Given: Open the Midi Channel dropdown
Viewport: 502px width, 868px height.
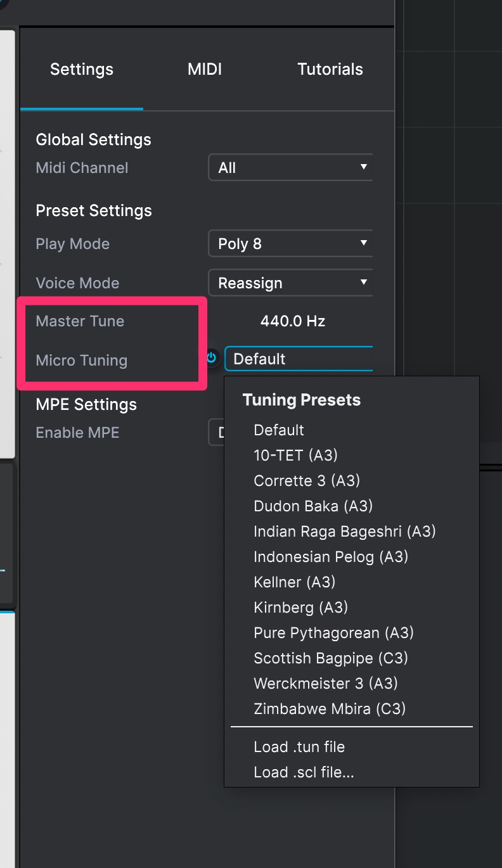Looking at the screenshot, I should coord(290,168).
